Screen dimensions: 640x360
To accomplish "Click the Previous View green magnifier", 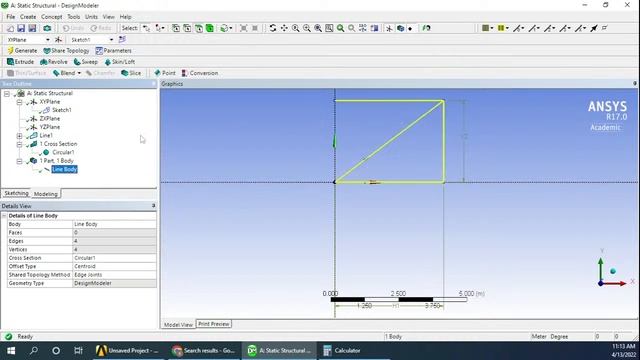I will [x=340, y=28].
